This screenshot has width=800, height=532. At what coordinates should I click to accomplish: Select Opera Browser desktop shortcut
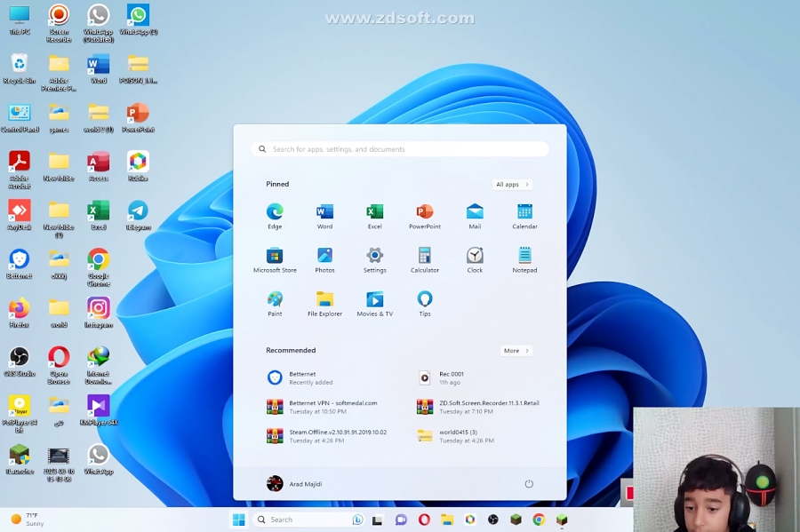(x=59, y=366)
